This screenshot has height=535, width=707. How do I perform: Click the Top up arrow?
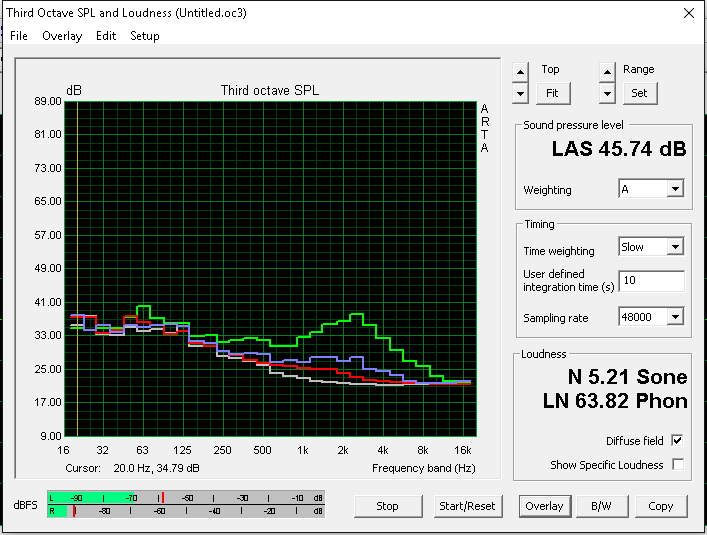click(x=520, y=72)
